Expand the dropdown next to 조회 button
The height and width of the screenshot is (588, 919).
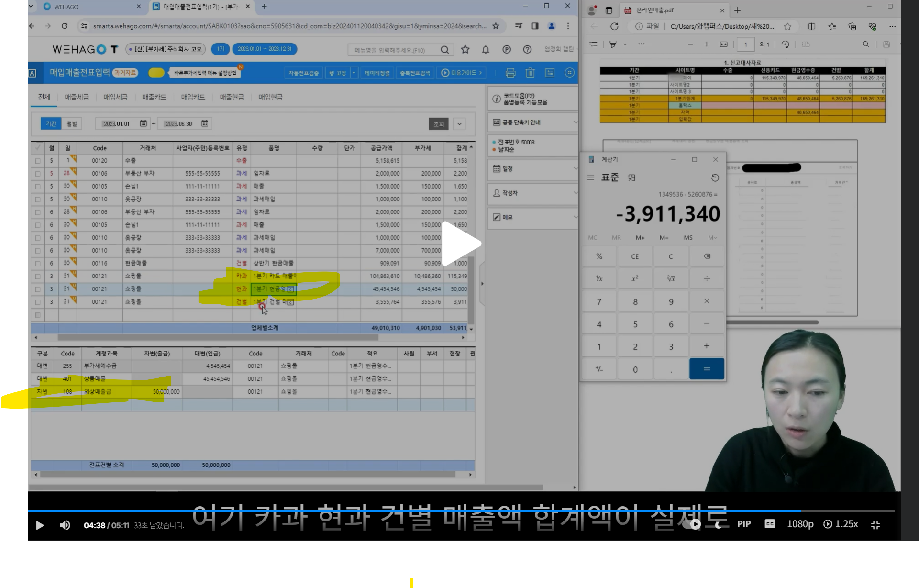pos(459,124)
